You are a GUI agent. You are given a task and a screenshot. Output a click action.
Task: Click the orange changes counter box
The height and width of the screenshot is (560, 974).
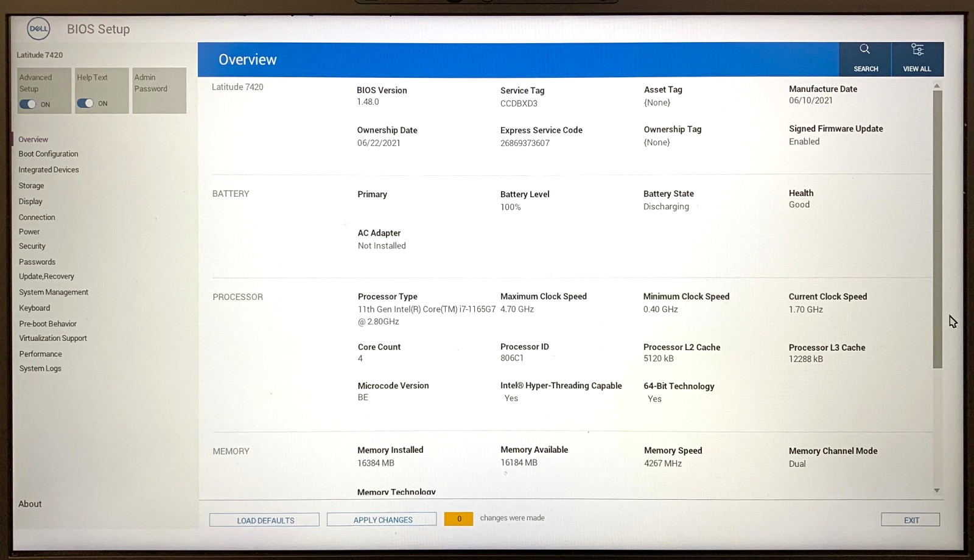point(458,519)
